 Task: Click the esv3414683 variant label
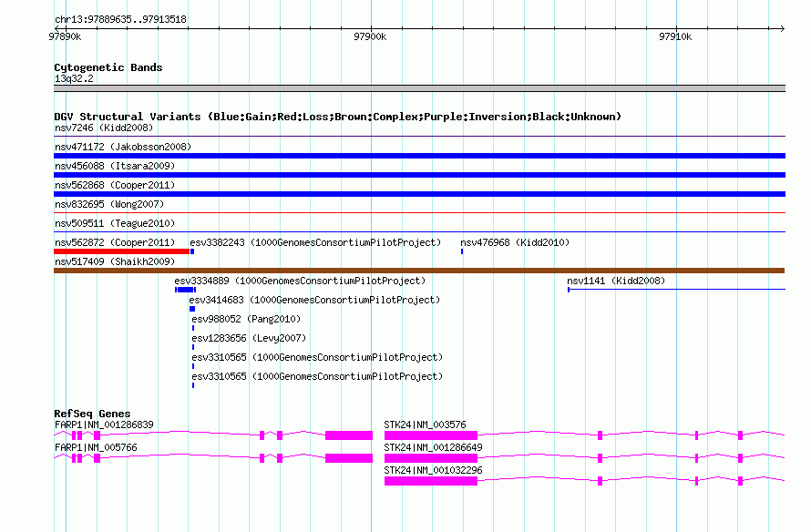tap(314, 300)
